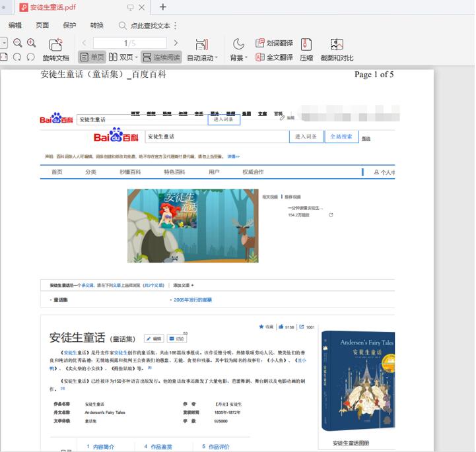Open the 编辑 menu tab
This screenshot has height=452, width=476.
pos(15,25)
